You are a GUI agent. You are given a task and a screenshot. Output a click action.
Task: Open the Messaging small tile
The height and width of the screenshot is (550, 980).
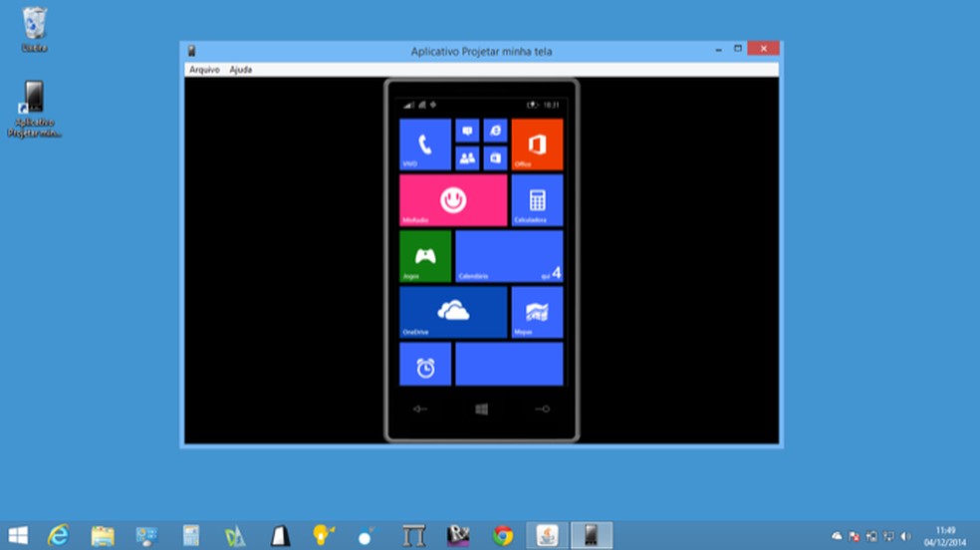tap(467, 131)
